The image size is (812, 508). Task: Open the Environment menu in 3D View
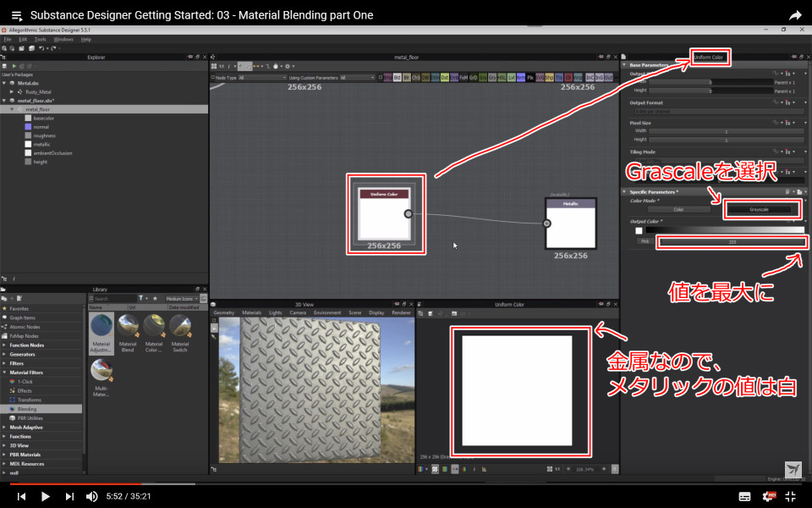coord(327,312)
